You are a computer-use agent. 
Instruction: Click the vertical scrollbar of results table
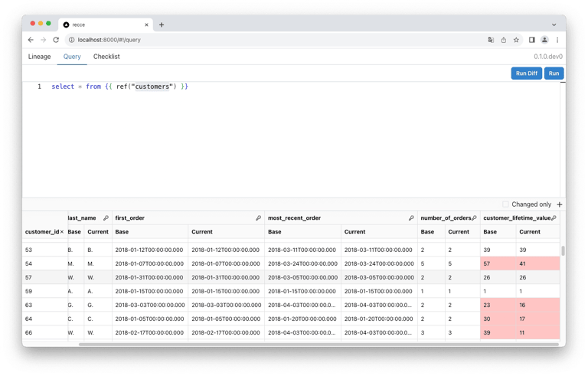[563, 250]
